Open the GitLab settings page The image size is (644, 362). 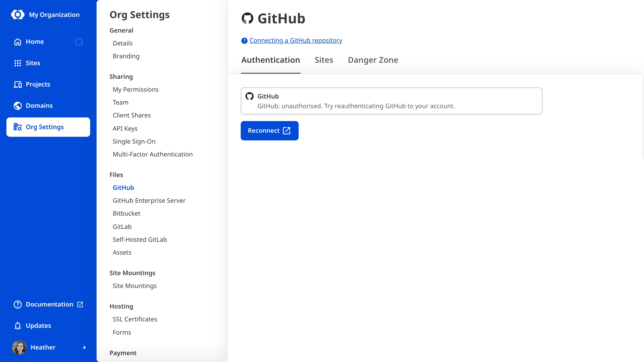122,227
